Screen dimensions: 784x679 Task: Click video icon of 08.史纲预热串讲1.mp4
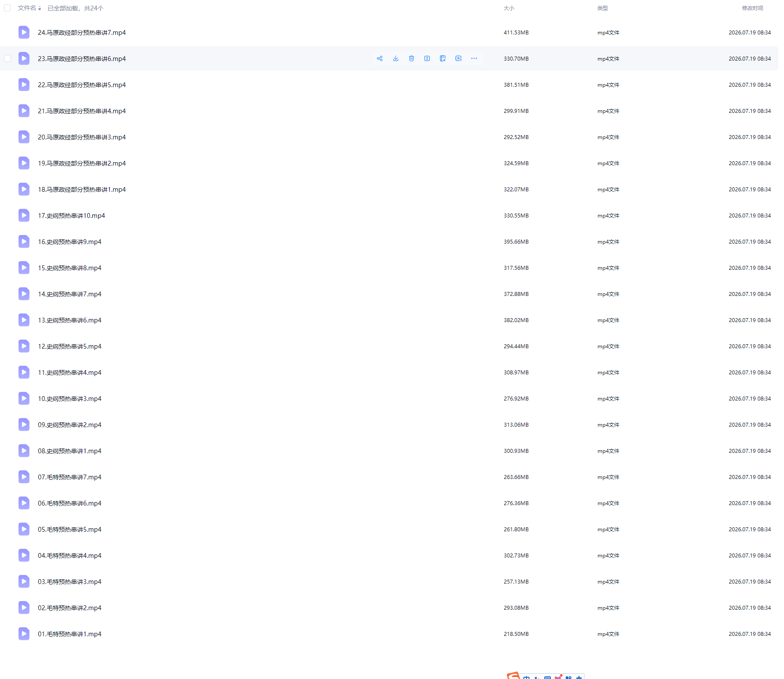click(x=24, y=451)
